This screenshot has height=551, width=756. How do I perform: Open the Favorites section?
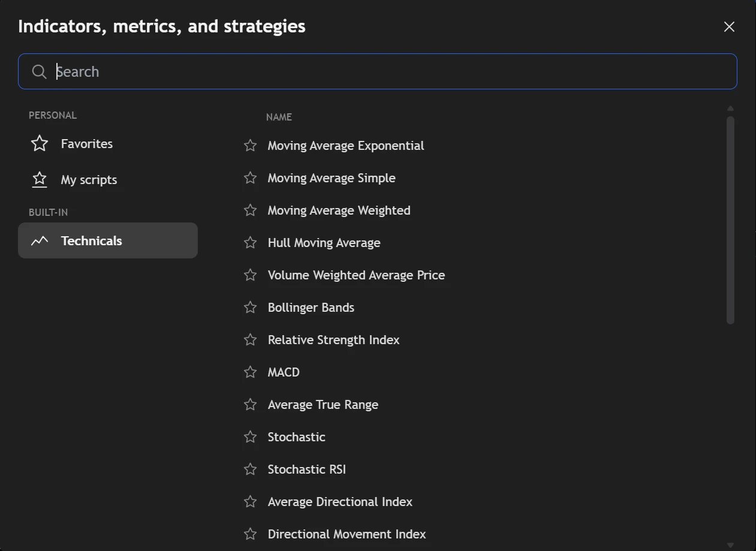click(108, 144)
